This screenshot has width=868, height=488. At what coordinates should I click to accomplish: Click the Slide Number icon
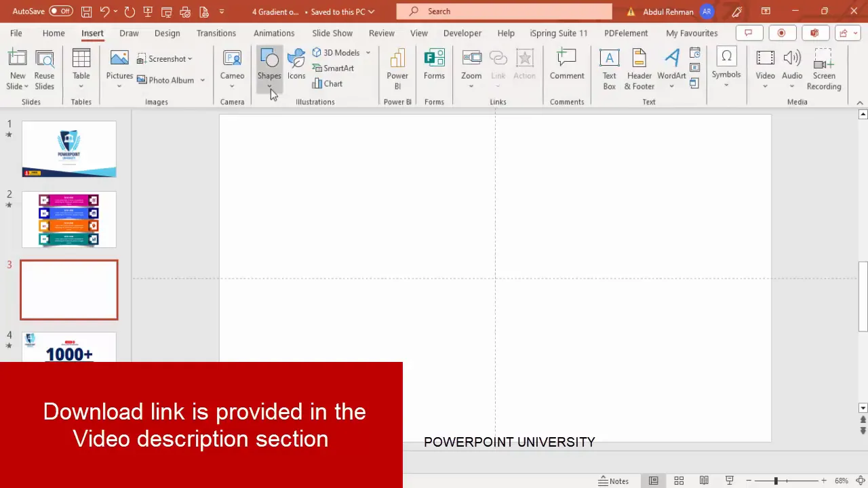[694, 68]
